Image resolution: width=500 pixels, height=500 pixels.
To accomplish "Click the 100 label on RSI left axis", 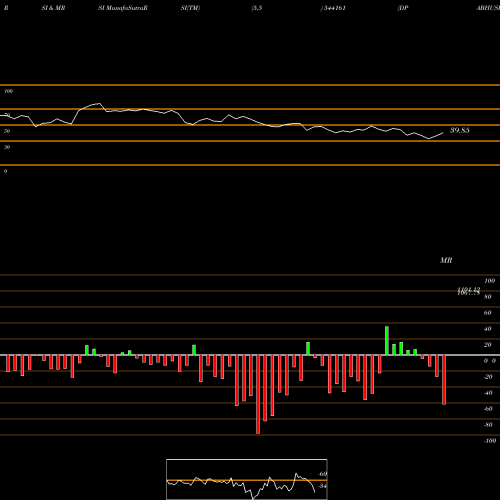I will (8, 91).
